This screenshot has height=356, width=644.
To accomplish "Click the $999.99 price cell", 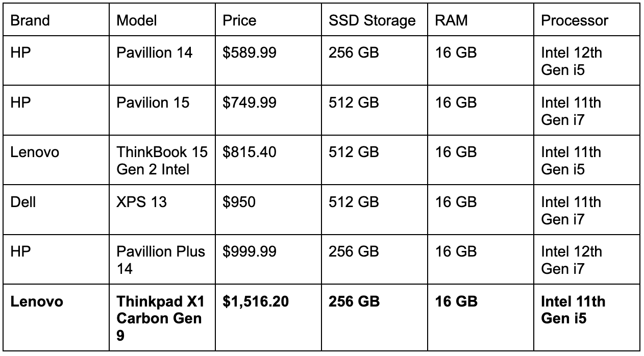I will [249, 251].
